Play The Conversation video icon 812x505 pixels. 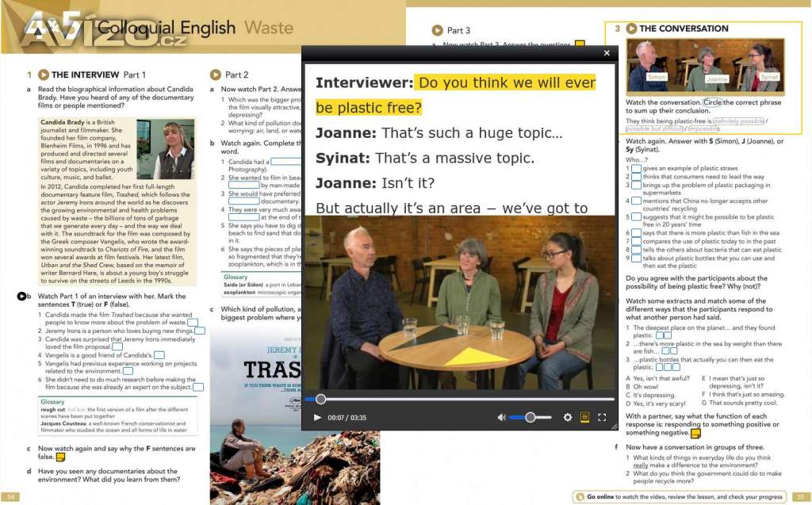(x=631, y=29)
